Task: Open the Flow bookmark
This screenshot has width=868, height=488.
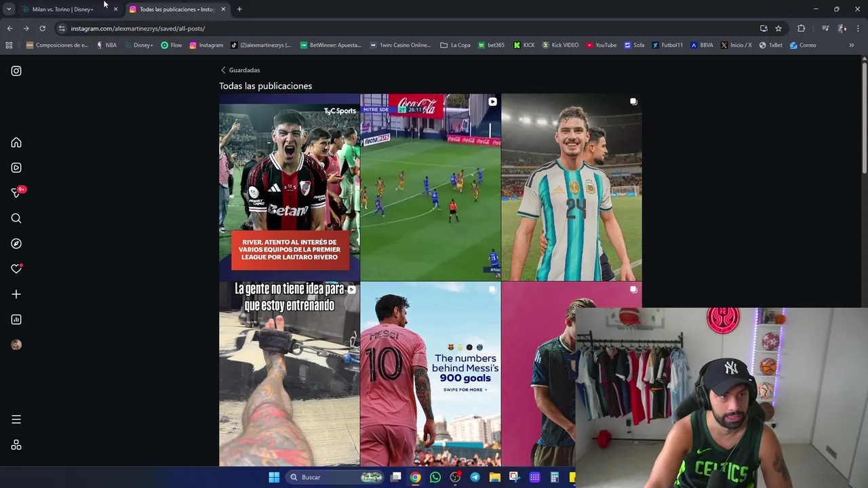Action: point(172,45)
